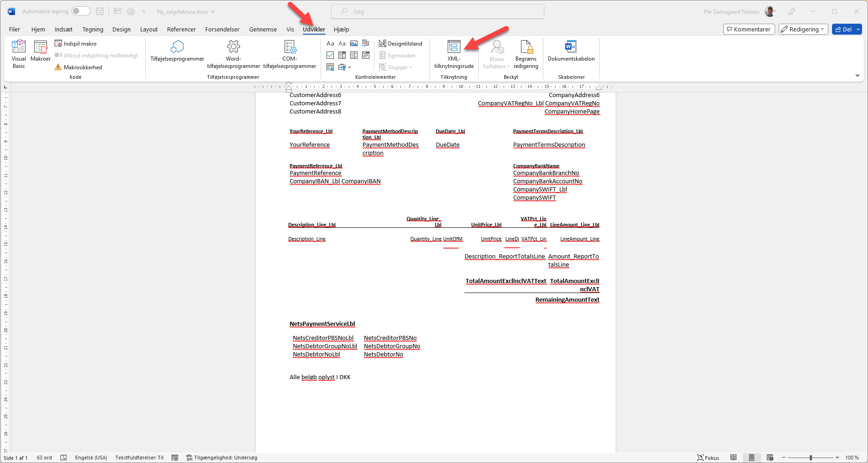Viewport: 868px width, 463px height.
Task: Insert plain text content control
Action: point(342,43)
